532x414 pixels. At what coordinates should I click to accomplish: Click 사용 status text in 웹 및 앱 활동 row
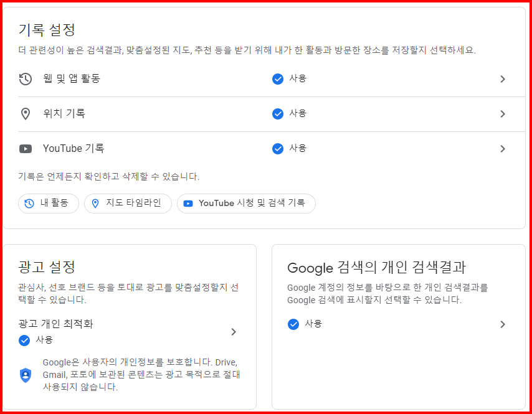click(298, 78)
